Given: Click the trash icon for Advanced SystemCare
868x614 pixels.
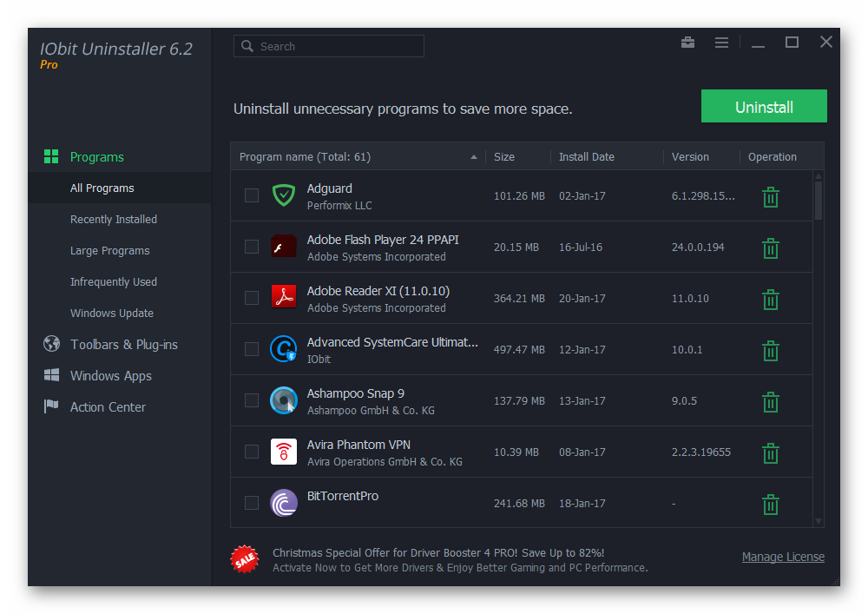Looking at the screenshot, I should click(x=771, y=351).
